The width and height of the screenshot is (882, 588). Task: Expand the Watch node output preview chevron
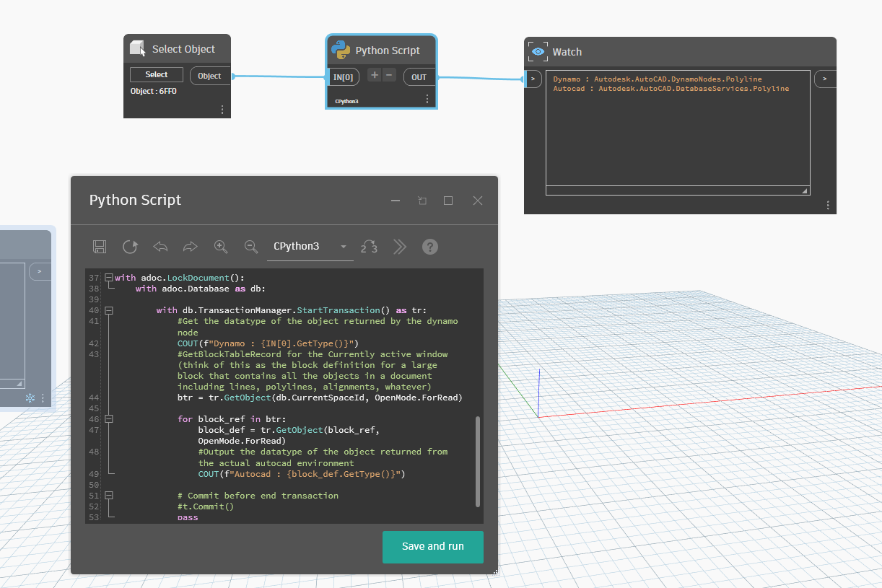824,79
